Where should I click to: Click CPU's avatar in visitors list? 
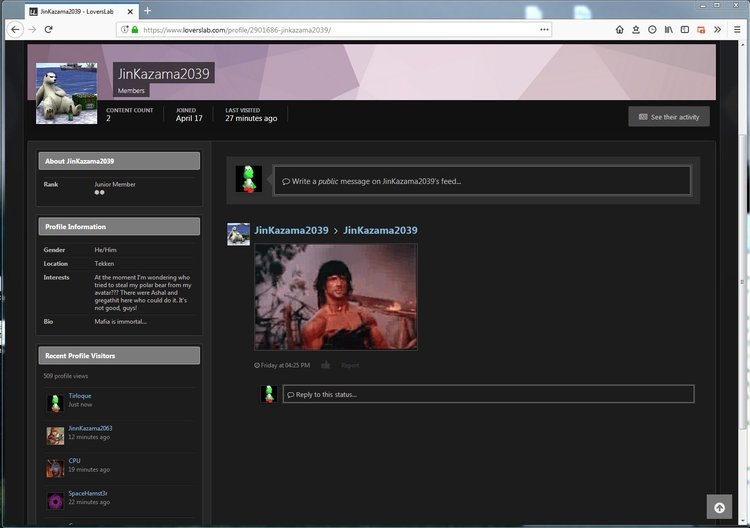(55, 468)
